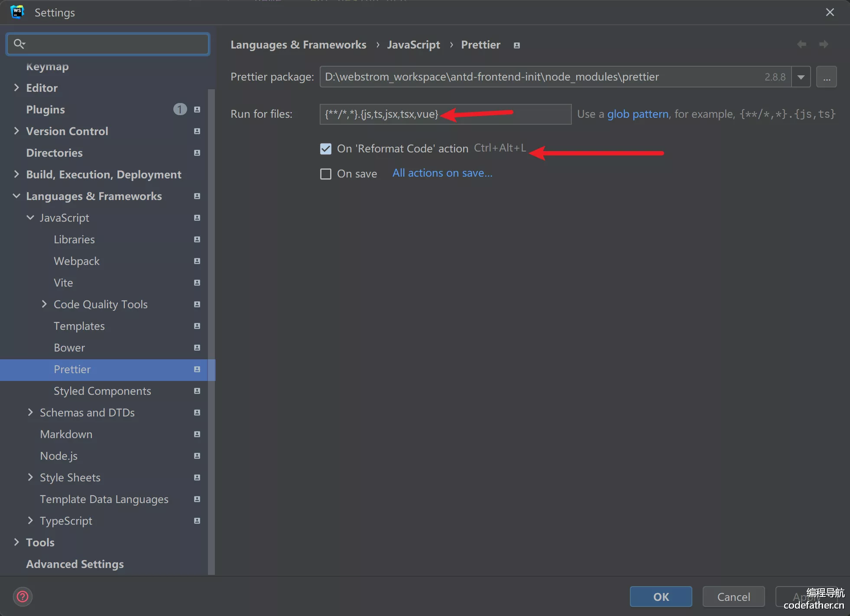Expand the Code Quality Tools node
The image size is (850, 616).
(44, 304)
